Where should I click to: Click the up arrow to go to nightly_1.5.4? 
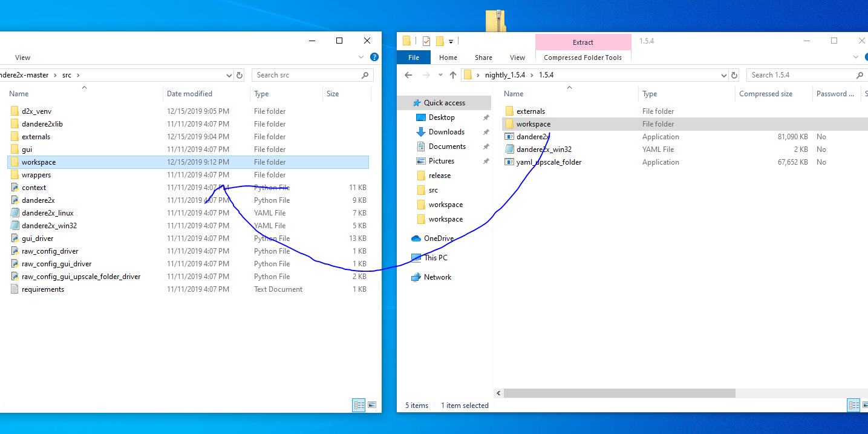click(453, 74)
